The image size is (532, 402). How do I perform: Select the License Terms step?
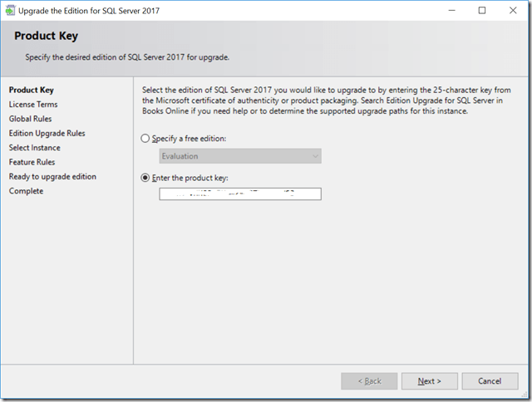coord(33,105)
